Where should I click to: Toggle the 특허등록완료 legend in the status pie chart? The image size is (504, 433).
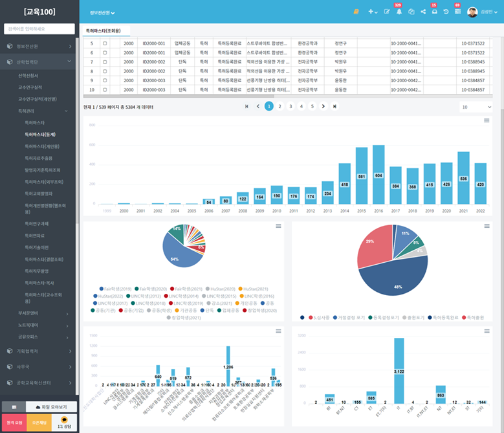click(x=443, y=318)
